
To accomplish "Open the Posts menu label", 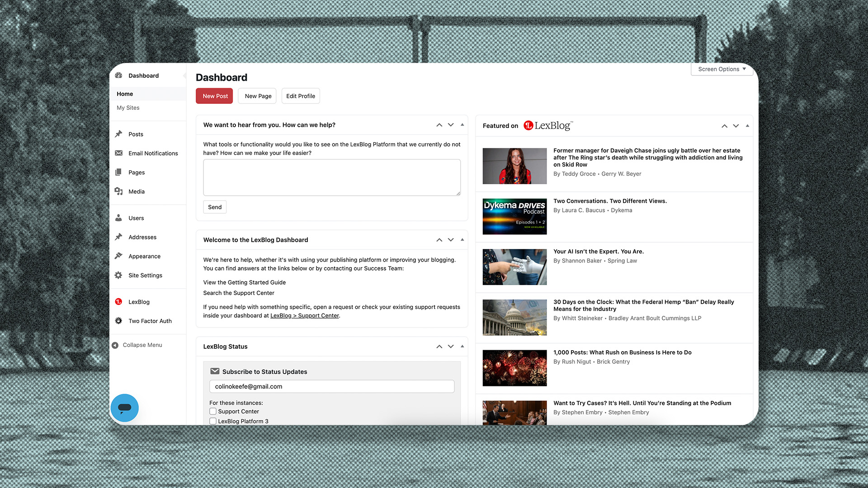I will click(x=136, y=134).
